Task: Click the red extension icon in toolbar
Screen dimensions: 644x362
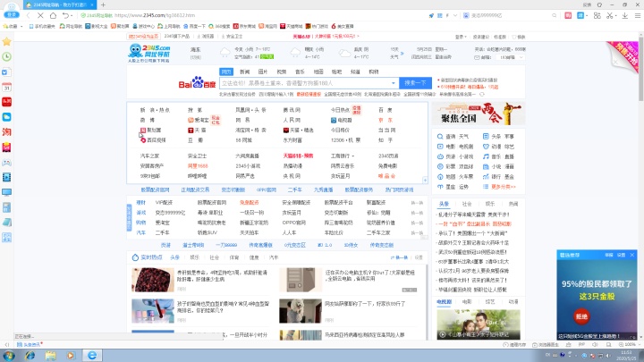Action: click(568, 15)
